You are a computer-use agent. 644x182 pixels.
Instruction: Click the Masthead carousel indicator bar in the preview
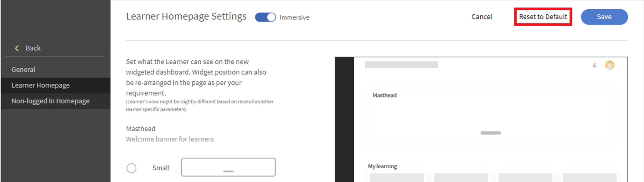tap(490, 133)
